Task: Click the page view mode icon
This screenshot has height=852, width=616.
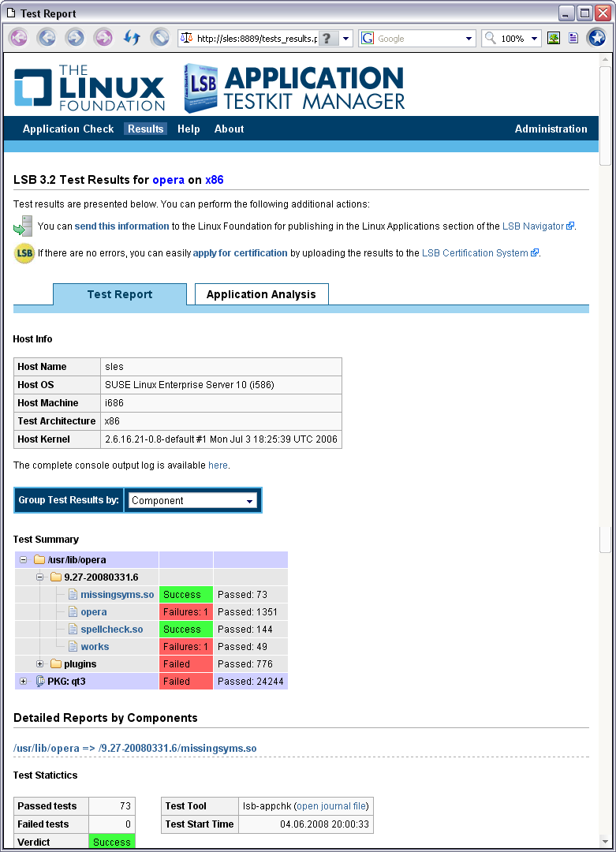Action: tap(573, 38)
